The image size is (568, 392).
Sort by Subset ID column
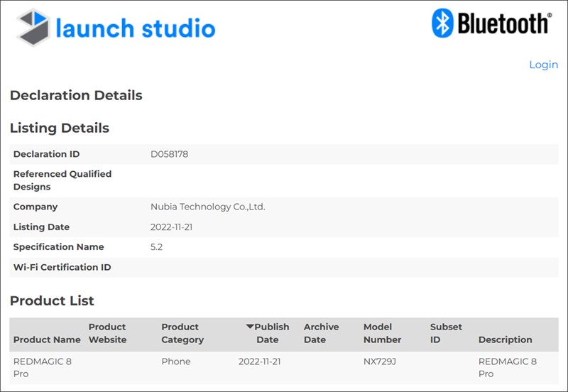(446, 333)
